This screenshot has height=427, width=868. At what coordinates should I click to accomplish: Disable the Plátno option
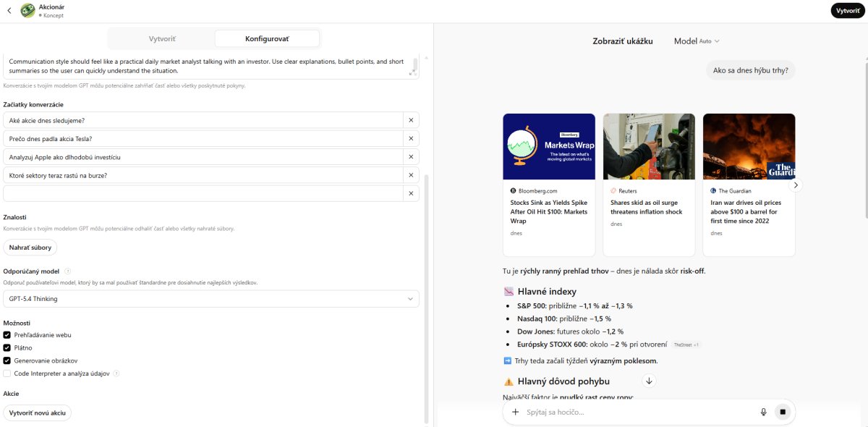coord(7,348)
